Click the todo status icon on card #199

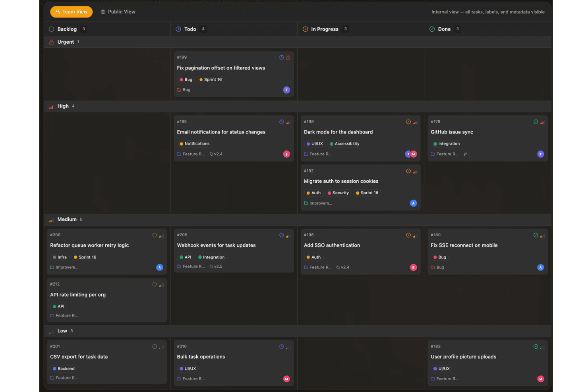282,58
